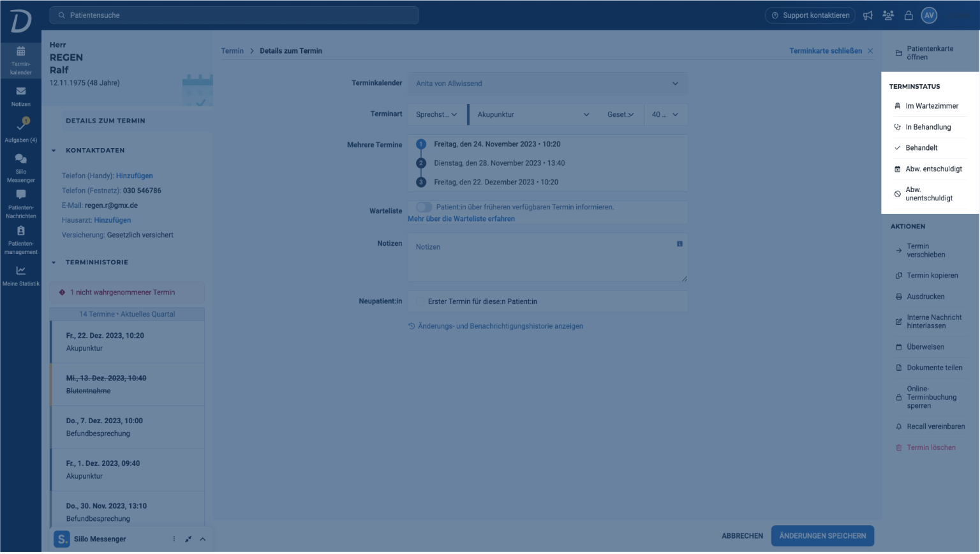Open Meine Statistik in the sidebar
Screen dimensions: 980x554
click(x=20, y=276)
